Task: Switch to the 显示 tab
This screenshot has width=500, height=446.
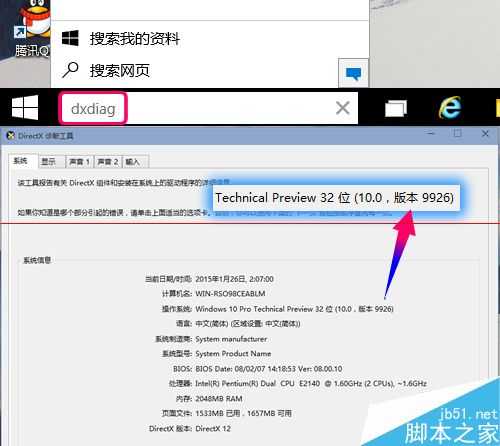Action: (51, 162)
